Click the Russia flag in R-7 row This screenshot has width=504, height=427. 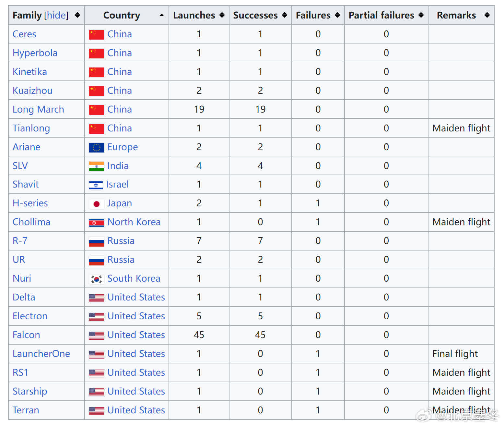(x=96, y=241)
